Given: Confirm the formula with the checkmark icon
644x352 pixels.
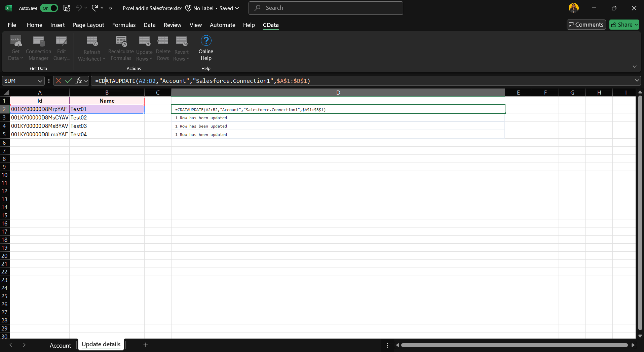Looking at the screenshot, I should 68,81.
